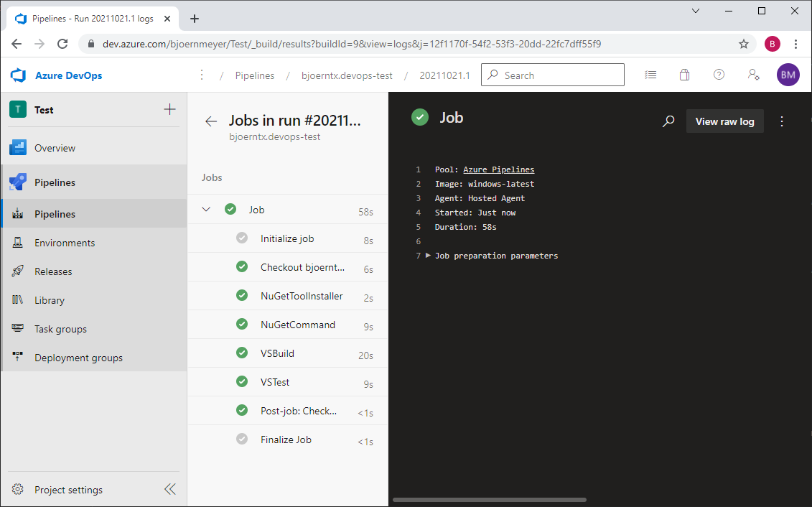The image size is (812, 507).
Task: Bookmark this page with the star icon
Action: point(744,44)
